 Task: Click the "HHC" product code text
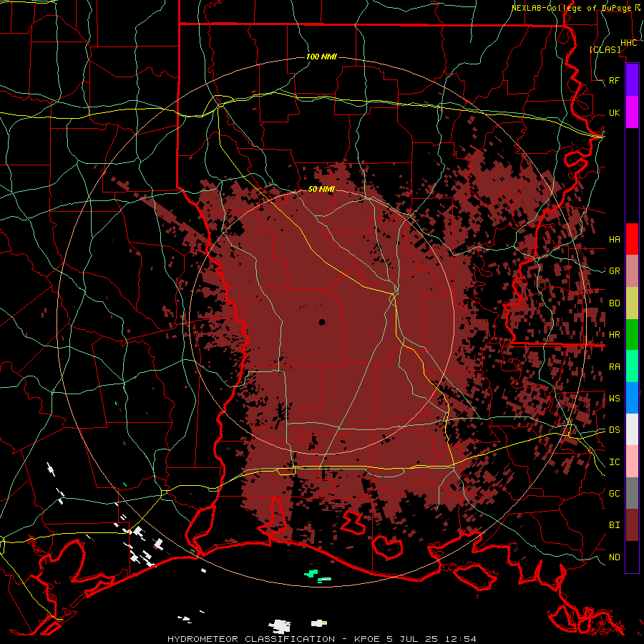pyautogui.click(x=628, y=43)
